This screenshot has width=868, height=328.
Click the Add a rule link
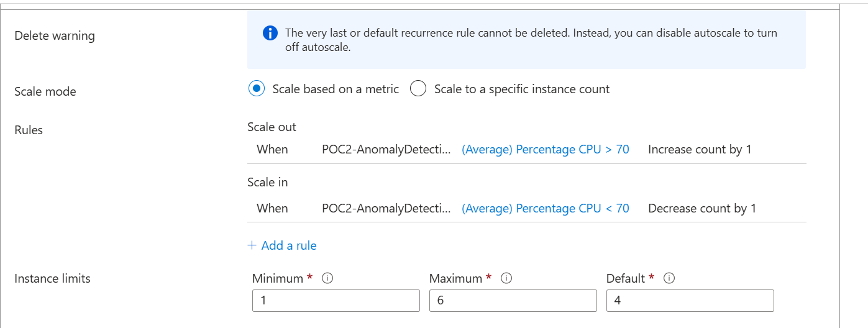pos(282,245)
